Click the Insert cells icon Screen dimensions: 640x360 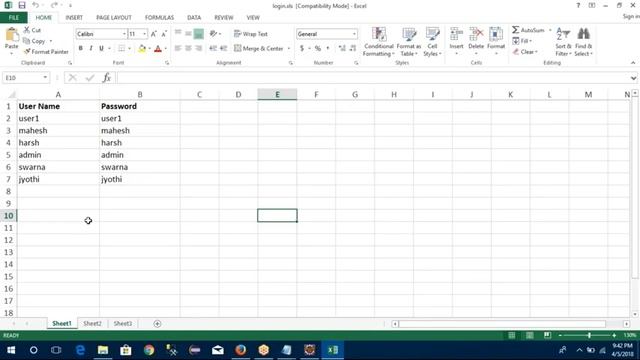coord(456,34)
